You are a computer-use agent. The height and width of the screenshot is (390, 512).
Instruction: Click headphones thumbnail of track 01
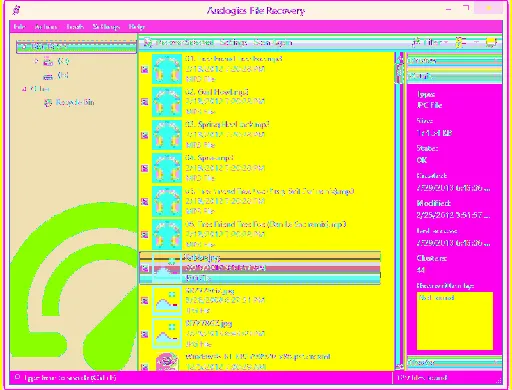(x=167, y=69)
